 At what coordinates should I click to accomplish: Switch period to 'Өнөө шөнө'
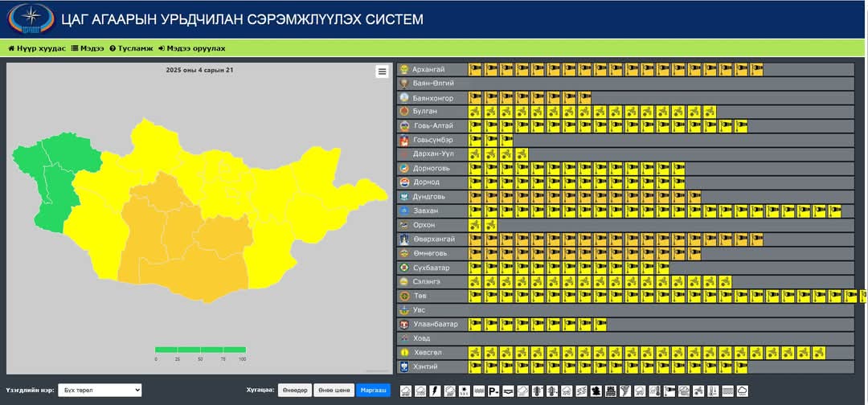(x=333, y=391)
